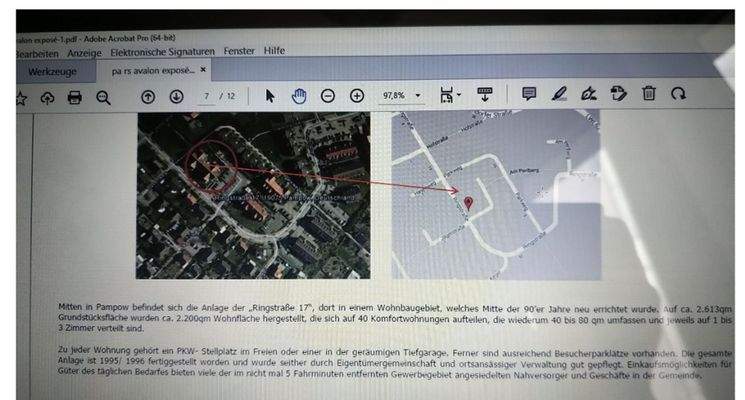Viewport: 745px width, 400px height.
Task: Go to previous page arrow
Action: 148,97
